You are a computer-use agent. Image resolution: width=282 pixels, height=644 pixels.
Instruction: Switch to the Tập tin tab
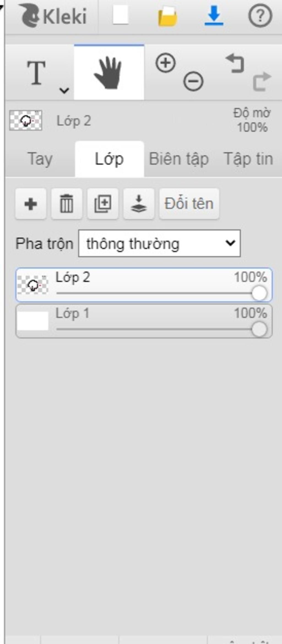248,159
